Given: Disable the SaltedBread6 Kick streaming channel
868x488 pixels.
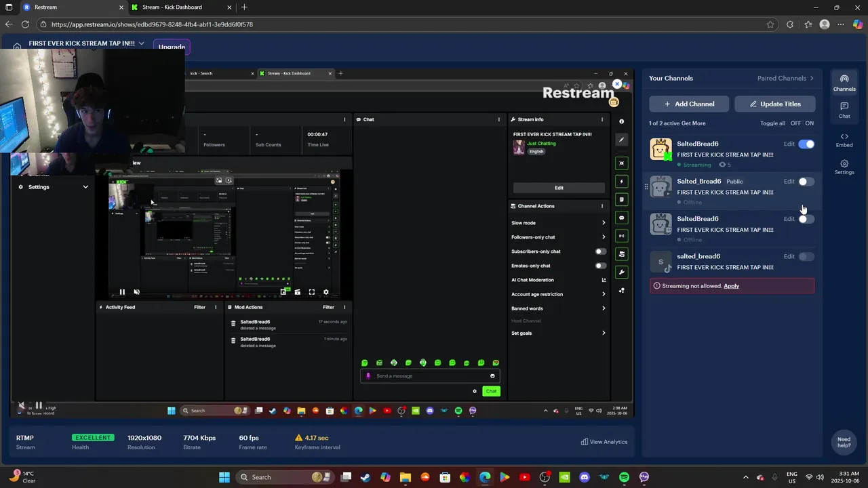Looking at the screenshot, I should (806, 144).
